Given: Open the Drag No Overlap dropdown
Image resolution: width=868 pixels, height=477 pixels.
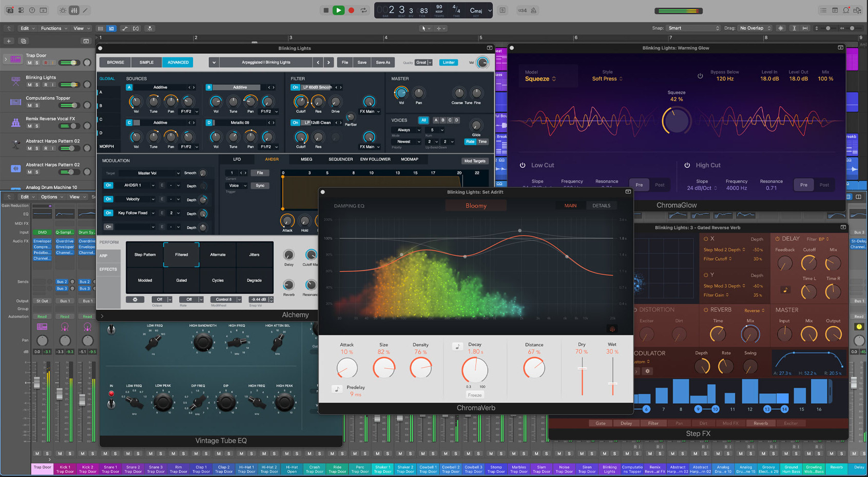Looking at the screenshot, I should (755, 28).
